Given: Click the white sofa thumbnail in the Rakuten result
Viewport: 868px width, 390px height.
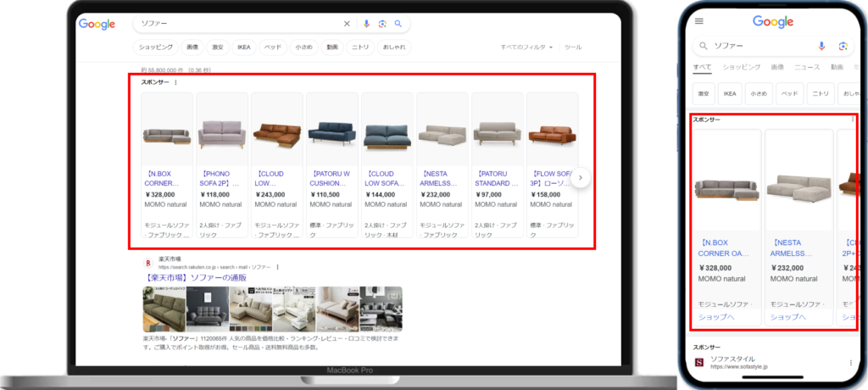Looking at the screenshot, I should [294, 309].
